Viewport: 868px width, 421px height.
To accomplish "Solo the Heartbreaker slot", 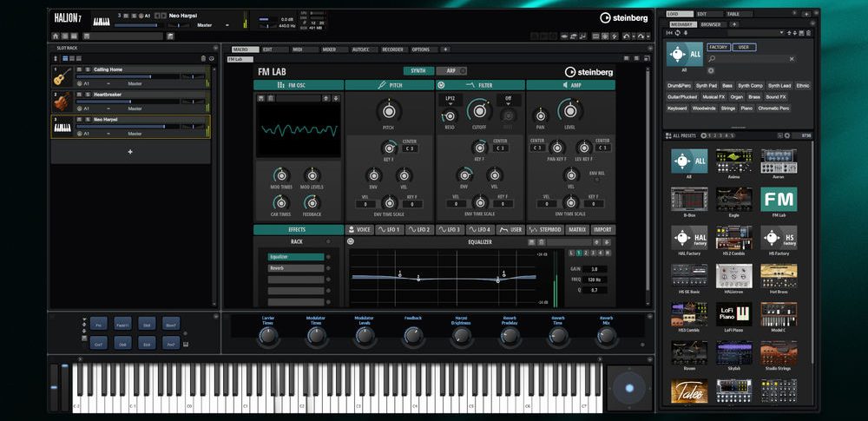I will pos(88,95).
